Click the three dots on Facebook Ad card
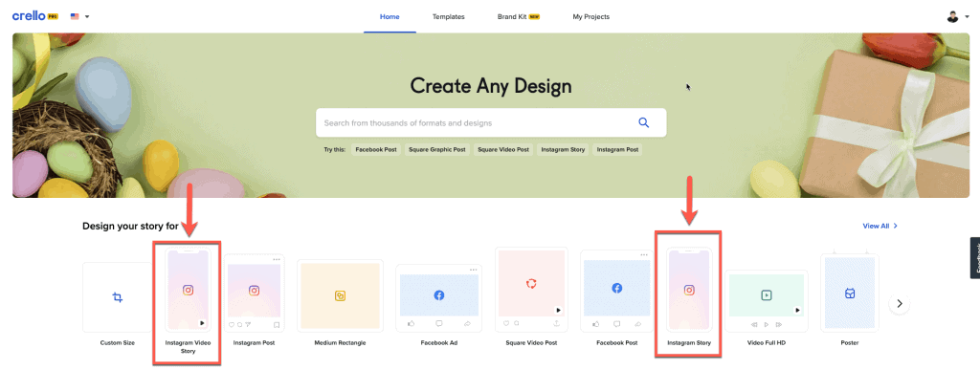This screenshot has width=980, height=370. [474, 270]
